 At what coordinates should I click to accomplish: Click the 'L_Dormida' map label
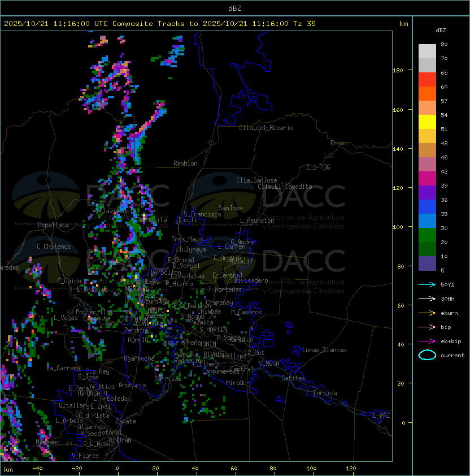[x=321, y=393]
